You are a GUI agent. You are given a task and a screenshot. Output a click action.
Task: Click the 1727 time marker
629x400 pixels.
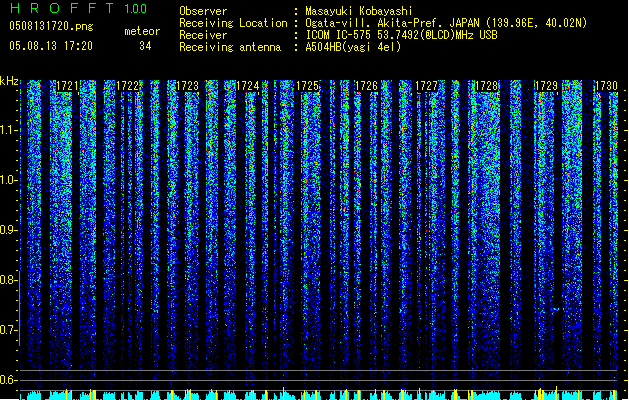pos(426,86)
